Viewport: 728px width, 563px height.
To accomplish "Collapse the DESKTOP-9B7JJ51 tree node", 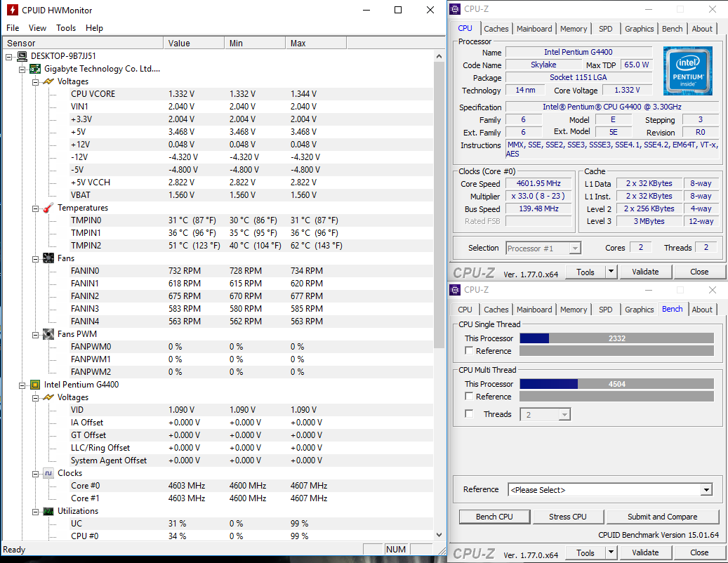I will click(9, 57).
